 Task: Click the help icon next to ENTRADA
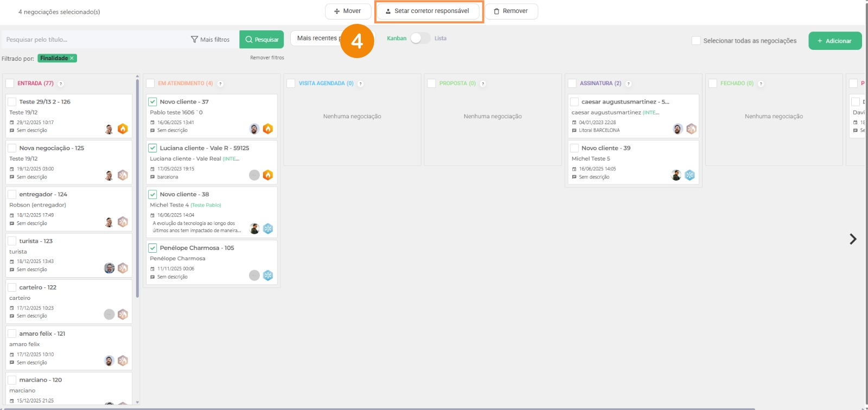tap(61, 84)
